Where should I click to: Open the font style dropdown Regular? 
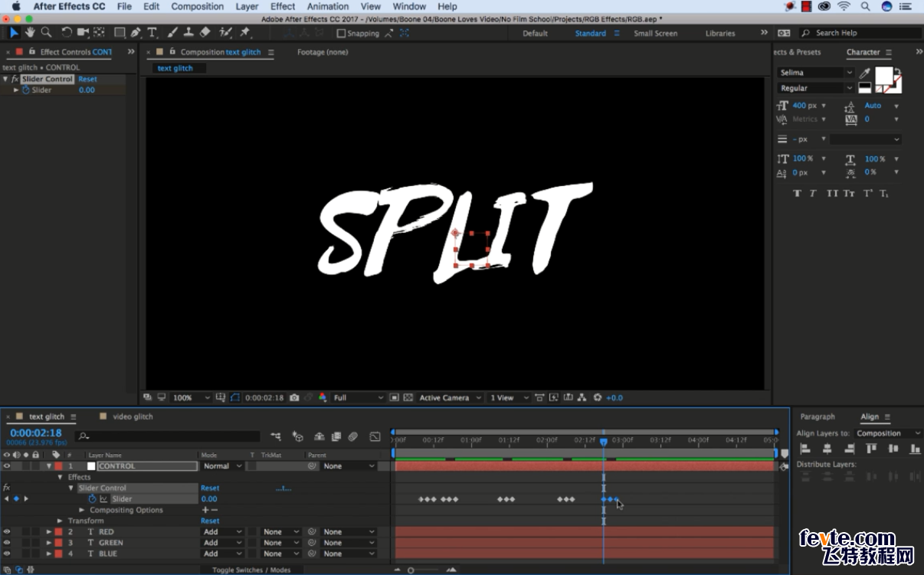click(x=815, y=88)
